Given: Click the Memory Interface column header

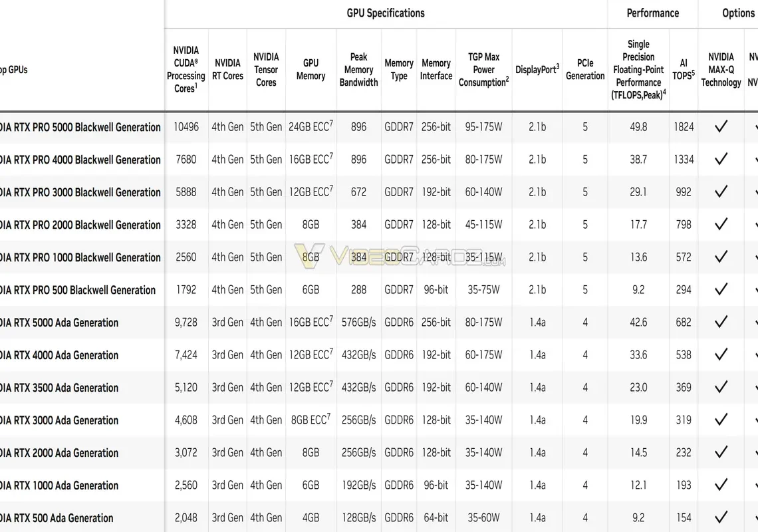Looking at the screenshot, I should [436, 70].
